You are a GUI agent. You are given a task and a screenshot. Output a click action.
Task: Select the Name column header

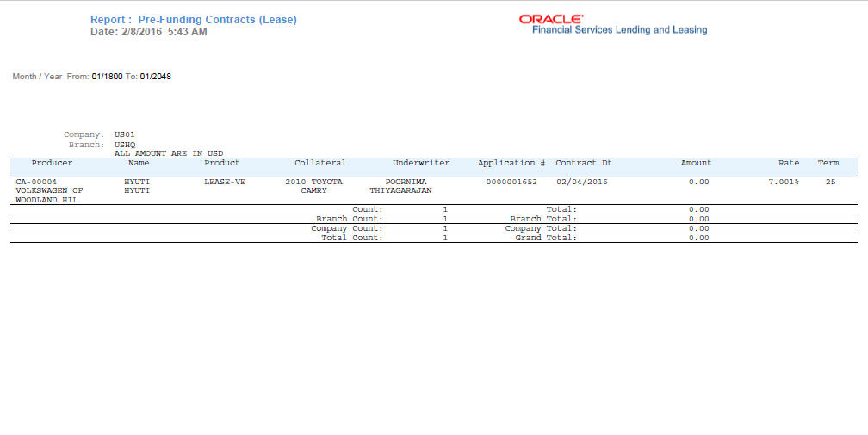139,163
